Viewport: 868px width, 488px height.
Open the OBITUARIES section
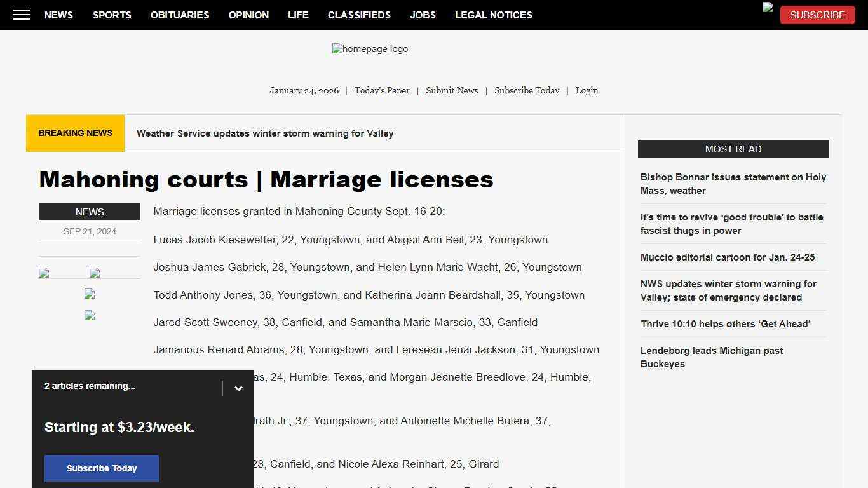coord(180,15)
